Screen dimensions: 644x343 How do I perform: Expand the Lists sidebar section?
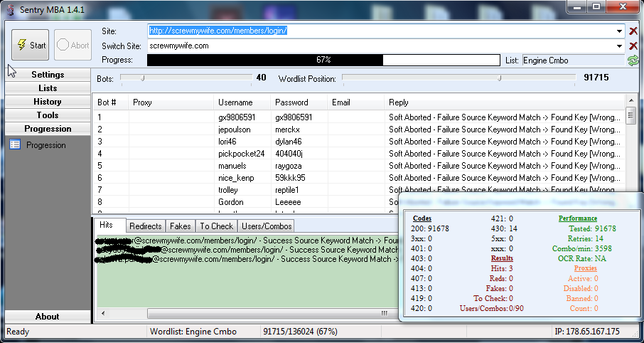pos(48,88)
